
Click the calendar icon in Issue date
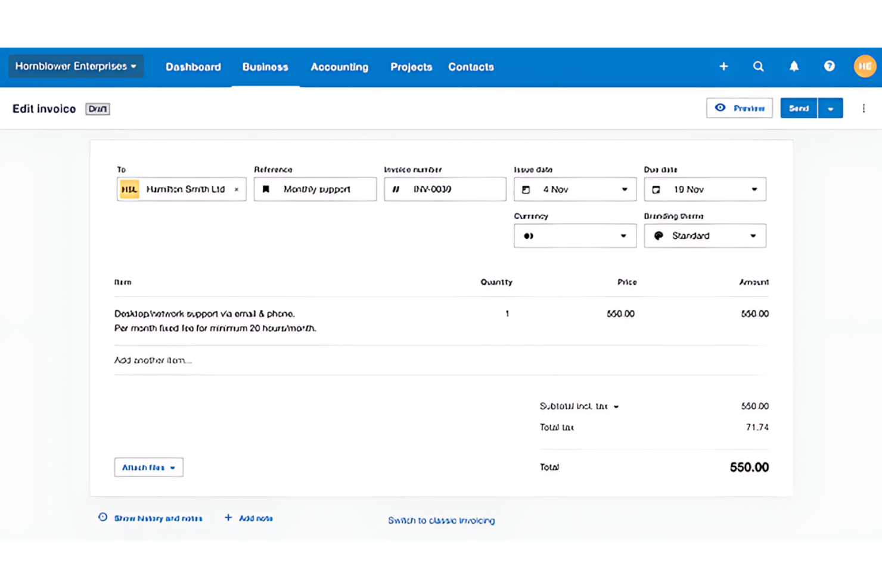pos(526,189)
